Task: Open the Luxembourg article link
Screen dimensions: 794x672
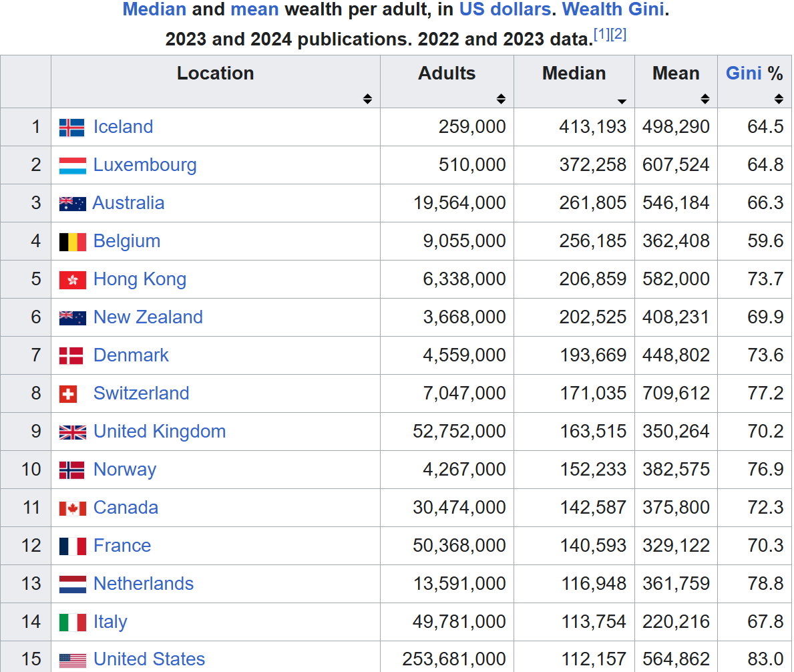Action: [x=145, y=165]
